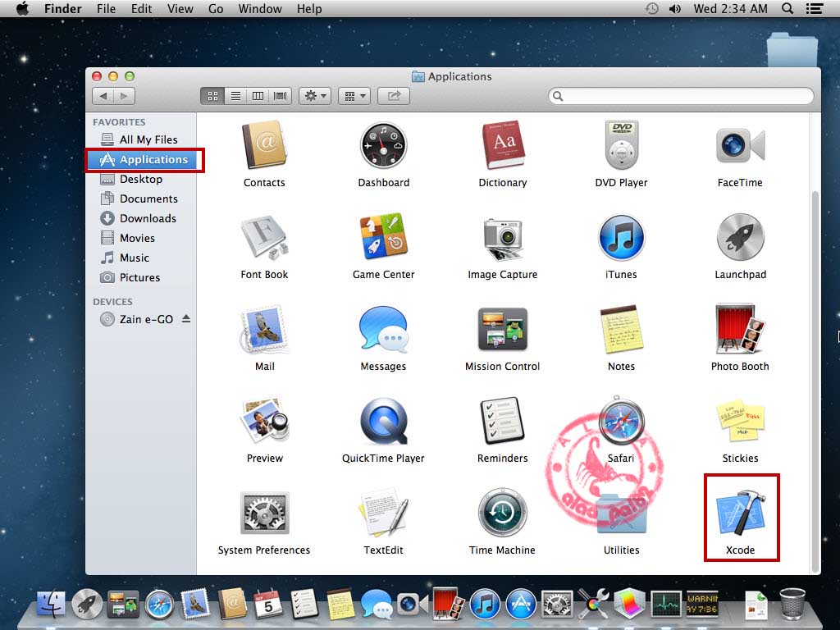This screenshot has width=840, height=630.
Task: Select Safari in the Applications window
Action: (x=622, y=421)
